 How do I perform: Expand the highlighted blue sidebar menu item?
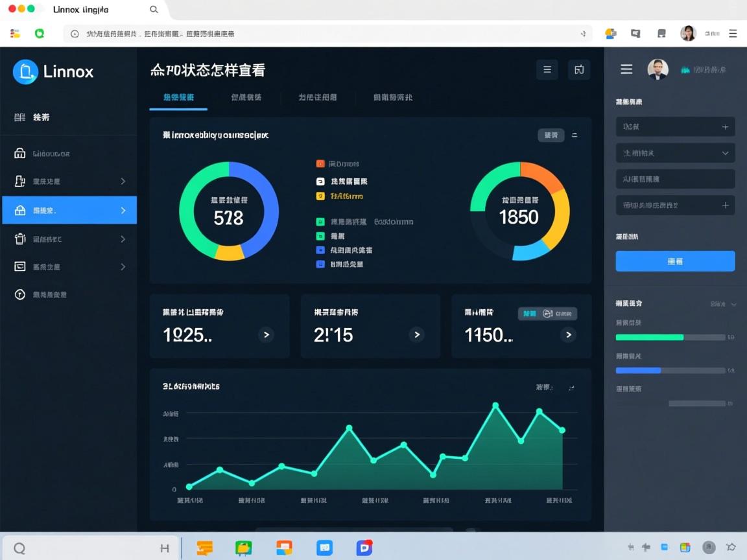[68, 210]
